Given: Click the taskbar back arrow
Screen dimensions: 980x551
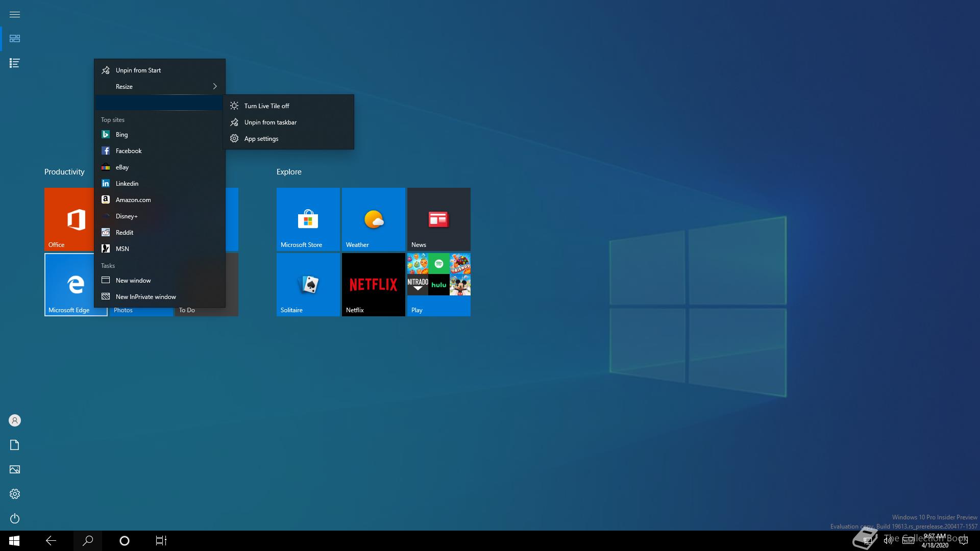Looking at the screenshot, I should coord(51,541).
